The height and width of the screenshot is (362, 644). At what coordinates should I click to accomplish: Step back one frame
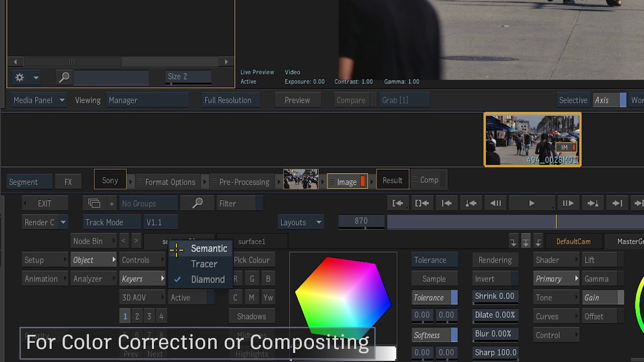[x=496, y=203]
